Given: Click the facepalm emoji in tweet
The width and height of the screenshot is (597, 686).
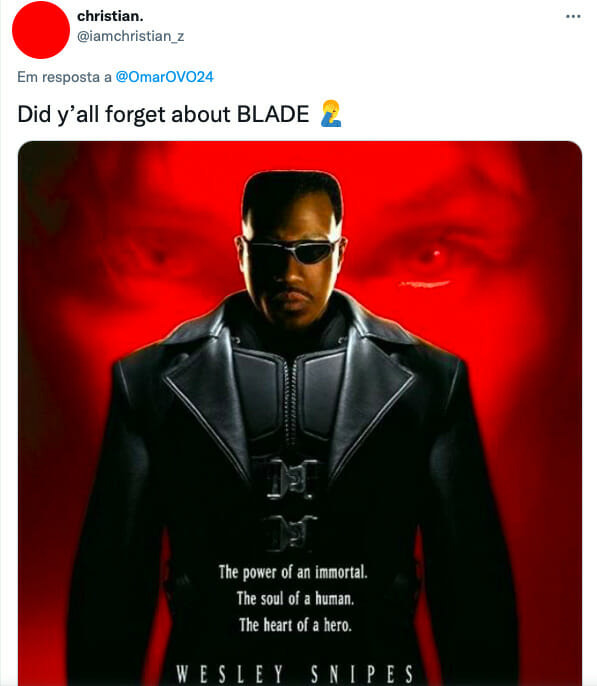Looking at the screenshot, I should pos(331,114).
